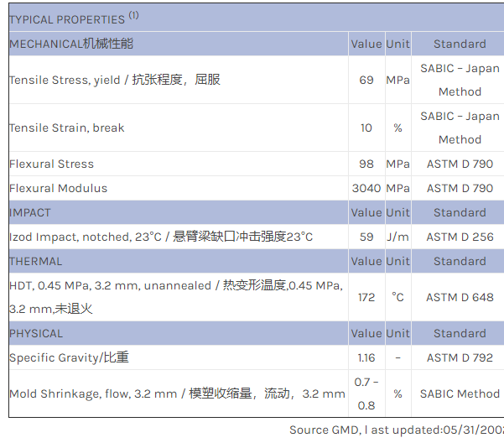
Task: Select the IMPACT section header
Action: (x=30, y=212)
